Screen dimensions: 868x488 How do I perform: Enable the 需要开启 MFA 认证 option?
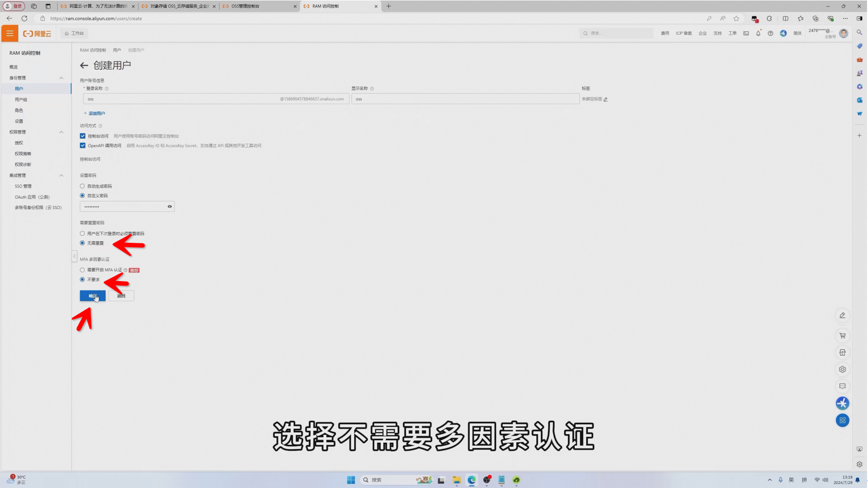[x=82, y=270]
